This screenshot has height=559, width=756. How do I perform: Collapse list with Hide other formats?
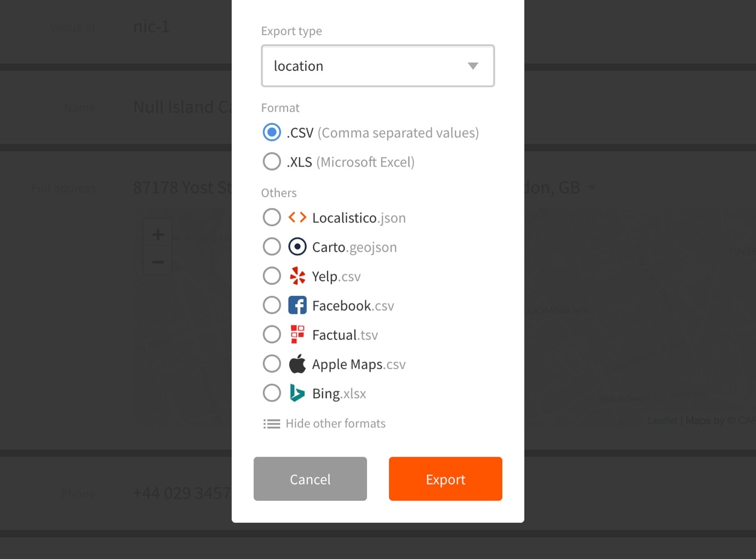tap(335, 424)
